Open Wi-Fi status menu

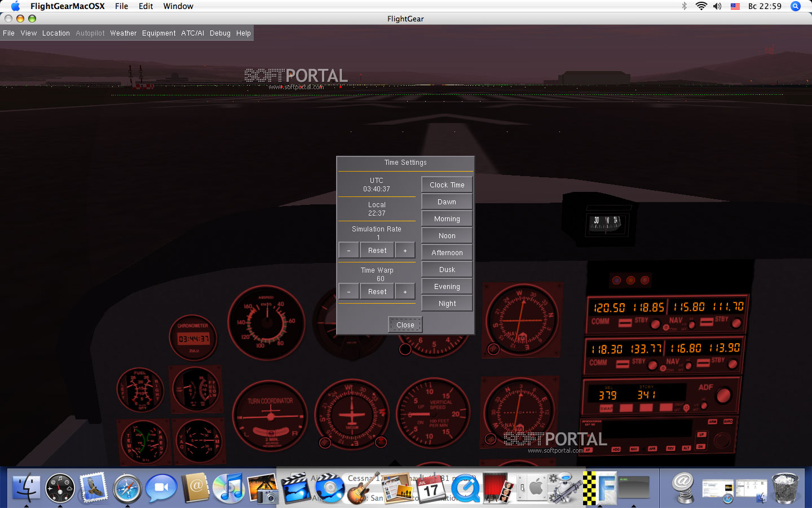[x=701, y=6]
